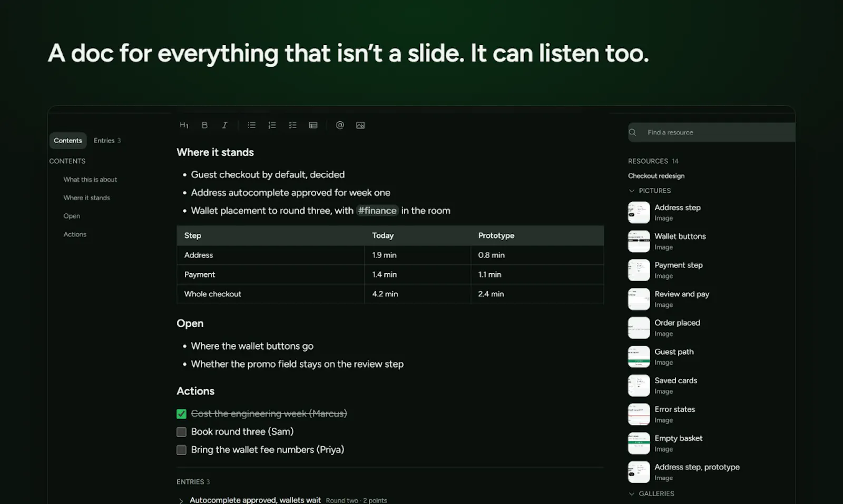This screenshot has height=504, width=843.
Task: Open the Review and pay thumbnail
Action: 639,299
